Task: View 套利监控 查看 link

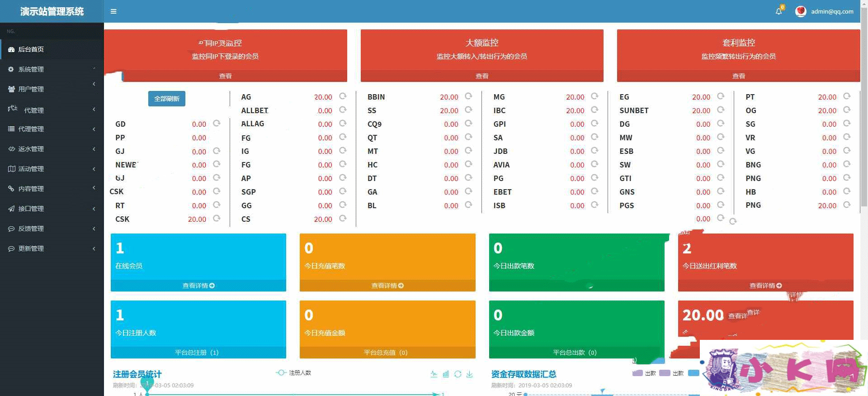Action: 739,76
